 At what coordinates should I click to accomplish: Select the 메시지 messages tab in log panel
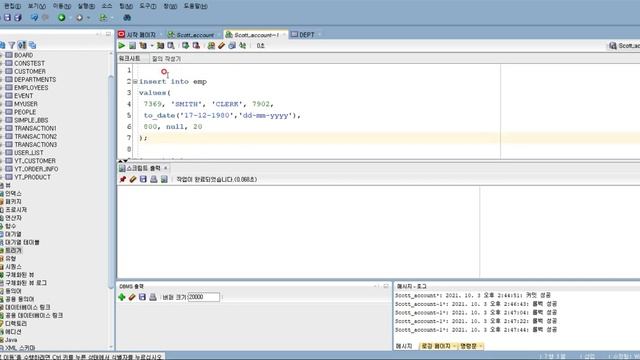pyautogui.click(x=404, y=346)
